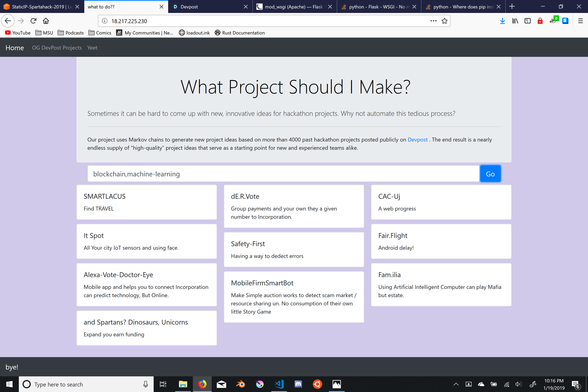This screenshot has width=588, height=392.
Task: Follow the Devpost hyperlink in description
Action: pyautogui.click(x=417, y=140)
